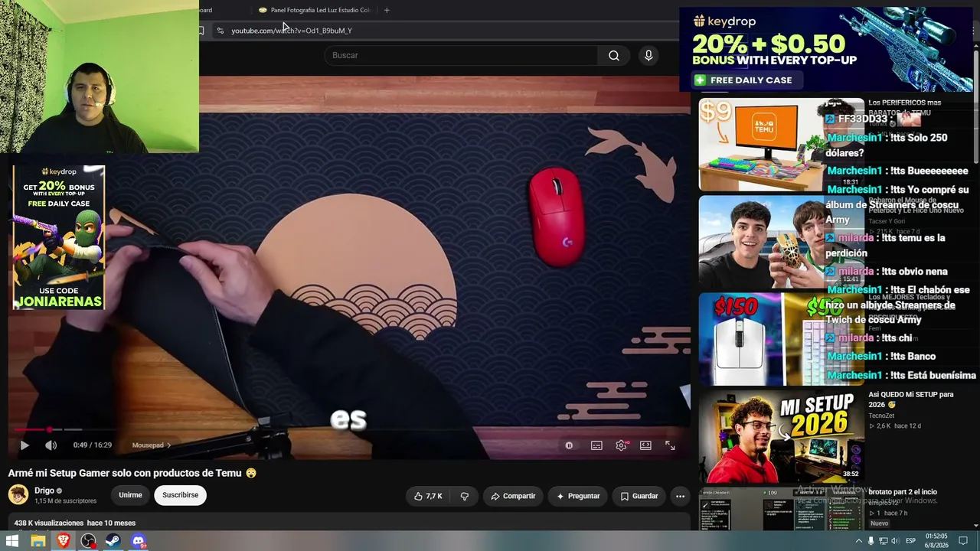Switch to theater mode
Image resolution: width=980 pixels, height=551 pixels.
point(645,445)
